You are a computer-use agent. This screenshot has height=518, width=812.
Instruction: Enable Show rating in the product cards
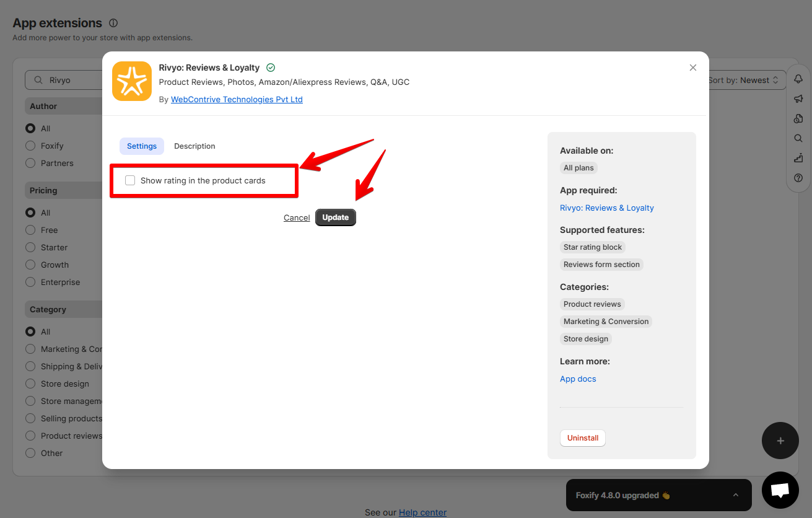point(130,180)
